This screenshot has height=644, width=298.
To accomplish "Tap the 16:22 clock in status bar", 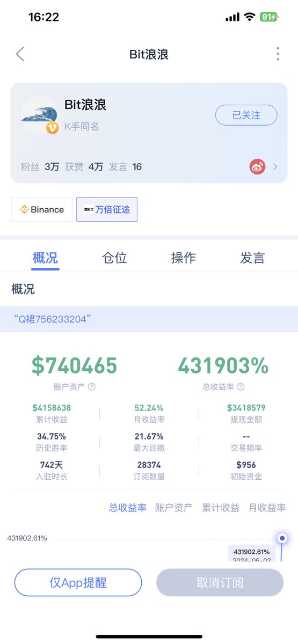I will point(43,17).
